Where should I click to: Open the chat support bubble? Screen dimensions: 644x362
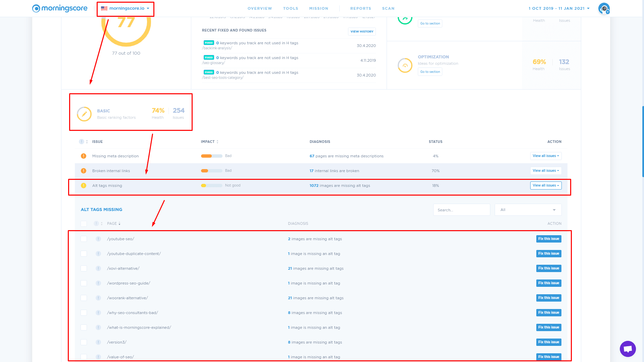pyautogui.click(x=628, y=349)
